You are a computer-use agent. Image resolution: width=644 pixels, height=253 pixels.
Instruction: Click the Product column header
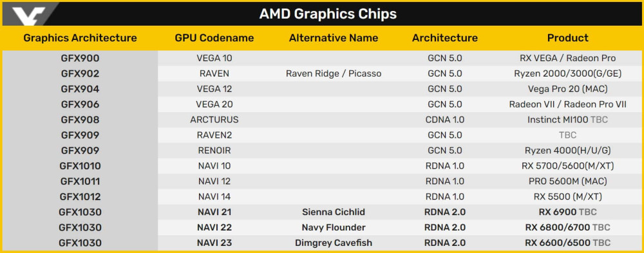(567, 38)
